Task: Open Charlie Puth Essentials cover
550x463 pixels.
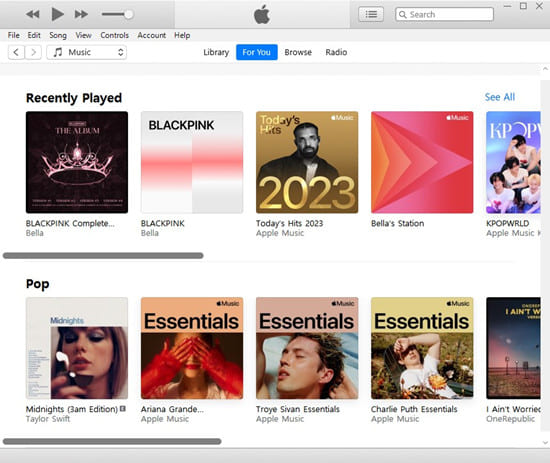Action: coord(422,348)
